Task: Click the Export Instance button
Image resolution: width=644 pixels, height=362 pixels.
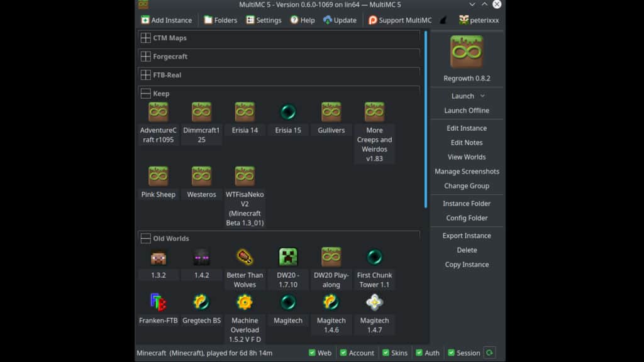Action: [467, 236]
